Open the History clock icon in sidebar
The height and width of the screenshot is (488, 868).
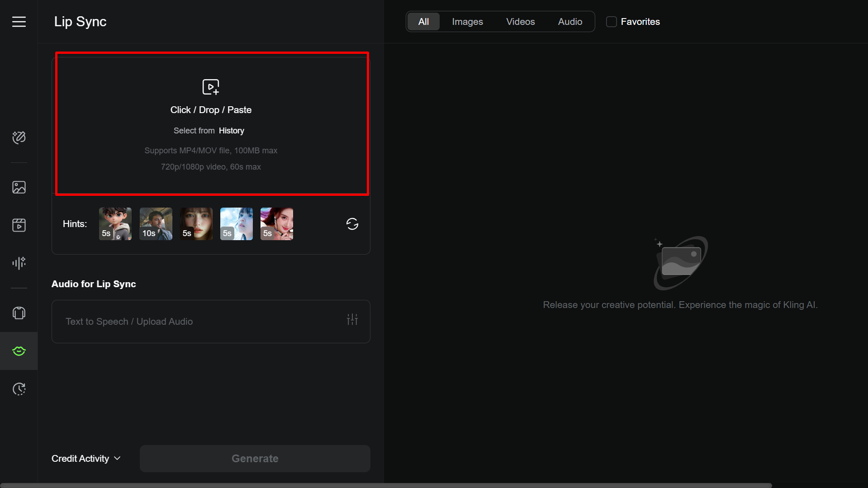click(19, 389)
